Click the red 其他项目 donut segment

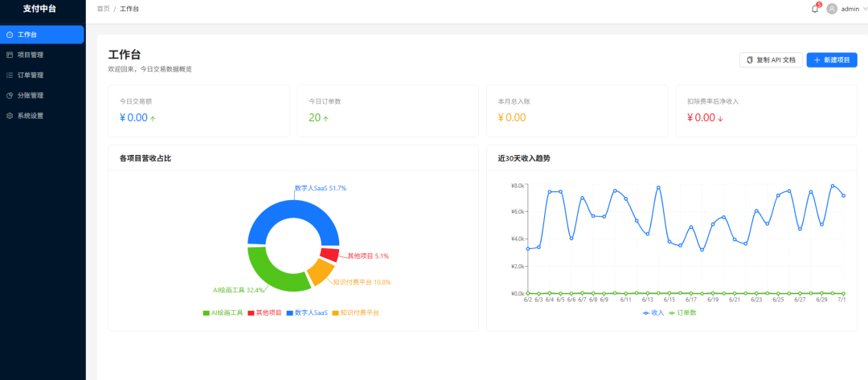[x=330, y=255]
